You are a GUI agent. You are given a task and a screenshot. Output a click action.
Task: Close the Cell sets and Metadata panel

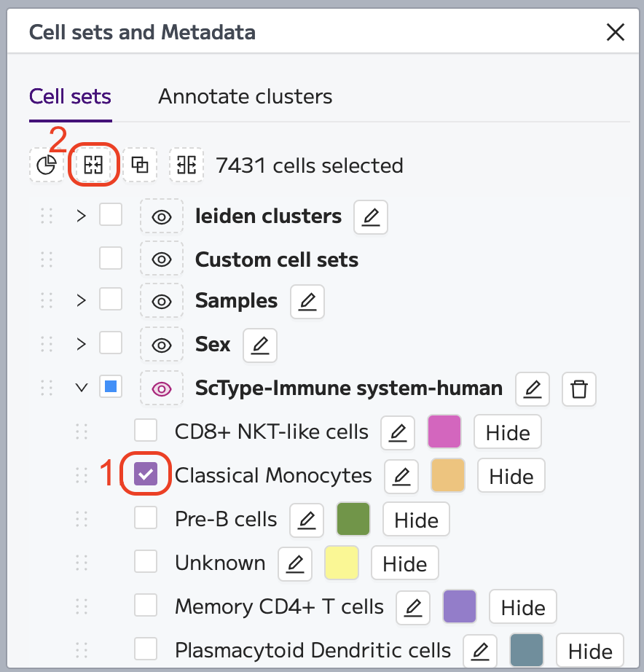click(x=616, y=32)
